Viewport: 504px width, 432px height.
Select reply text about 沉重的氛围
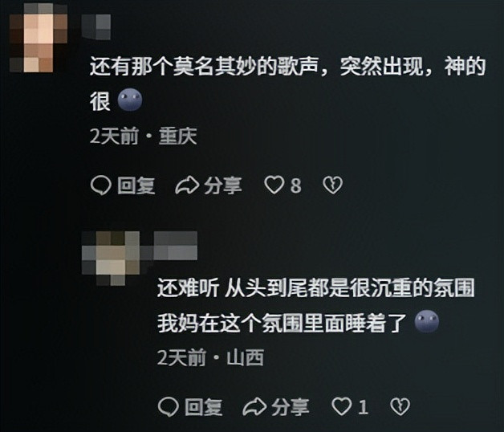[316, 305]
